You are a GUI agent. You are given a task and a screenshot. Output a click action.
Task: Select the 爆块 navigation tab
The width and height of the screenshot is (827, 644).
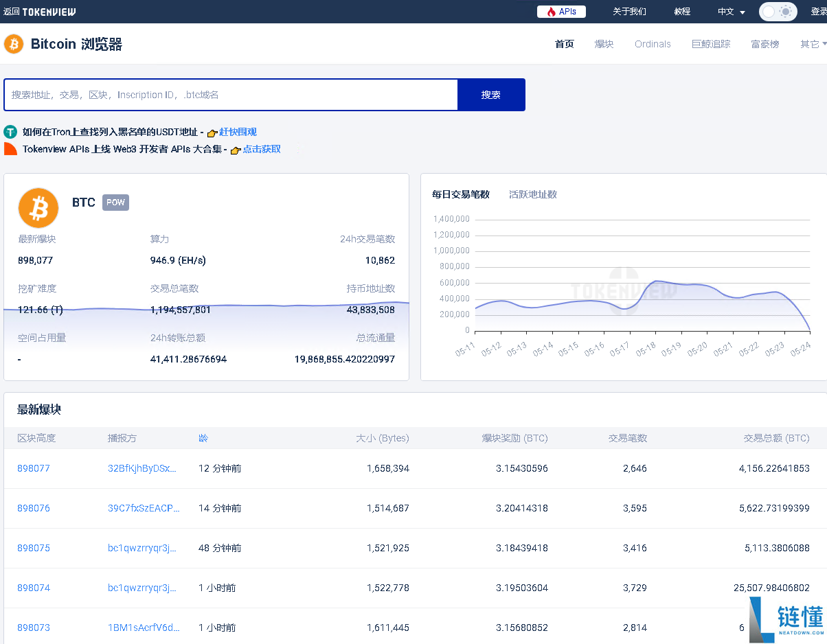click(x=604, y=44)
